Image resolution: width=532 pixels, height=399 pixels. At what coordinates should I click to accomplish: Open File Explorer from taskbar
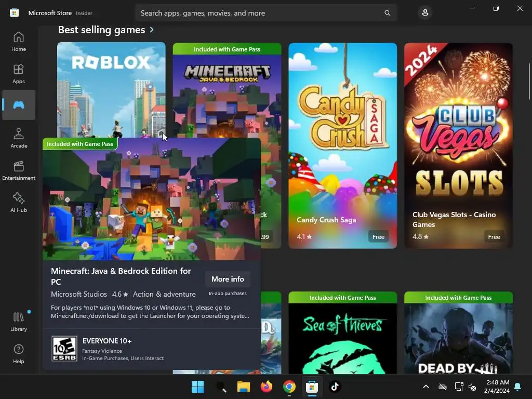pos(243,387)
